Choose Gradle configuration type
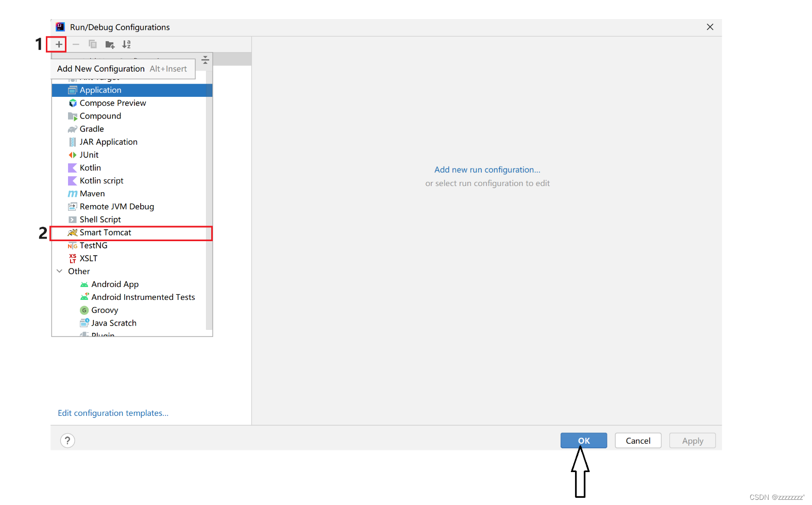This screenshot has height=505, width=812. click(132, 129)
